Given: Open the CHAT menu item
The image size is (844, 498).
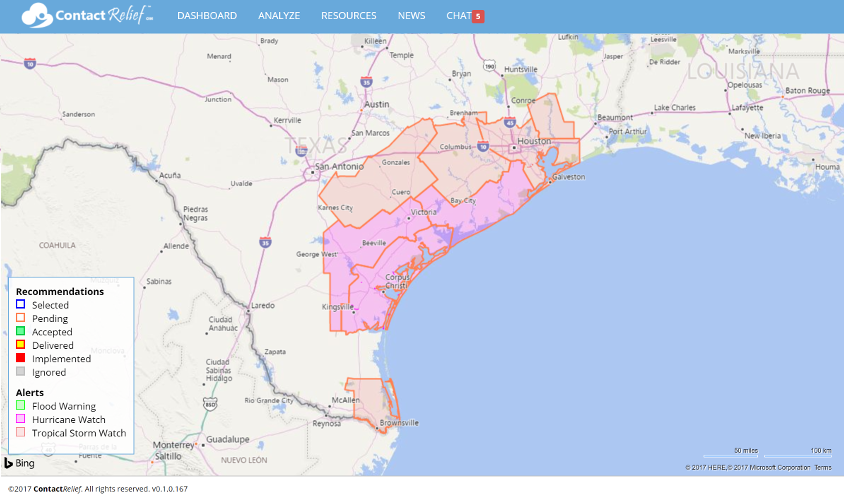Looking at the screenshot, I should click(459, 16).
